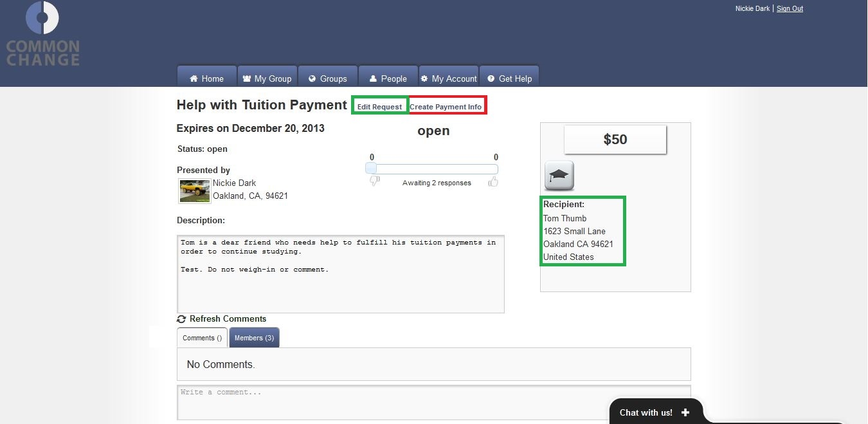Screen dimensions: 868x424
Task: Click the graduation cap category icon
Action: coord(559,175)
